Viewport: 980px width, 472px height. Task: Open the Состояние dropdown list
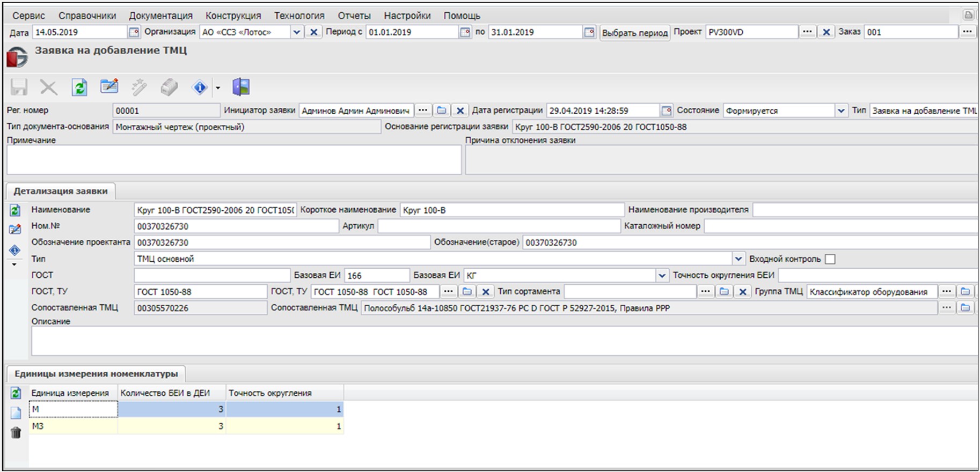(x=840, y=111)
